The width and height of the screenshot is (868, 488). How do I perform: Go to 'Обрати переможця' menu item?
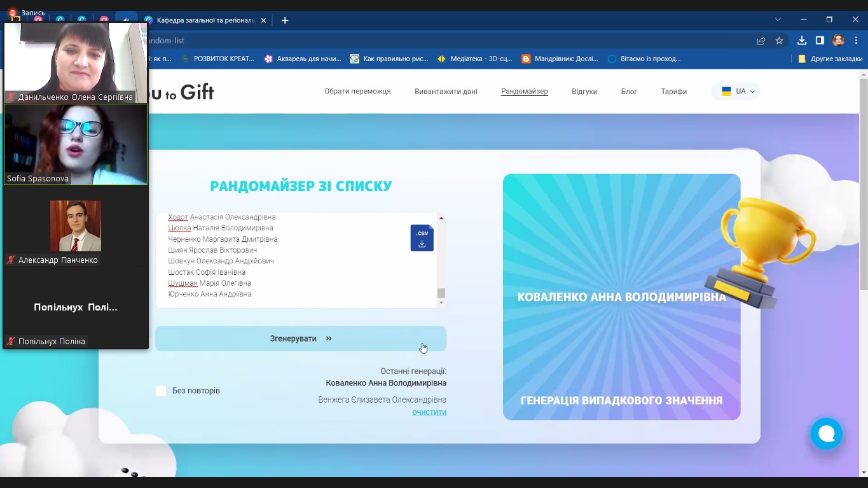(x=357, y=92)
